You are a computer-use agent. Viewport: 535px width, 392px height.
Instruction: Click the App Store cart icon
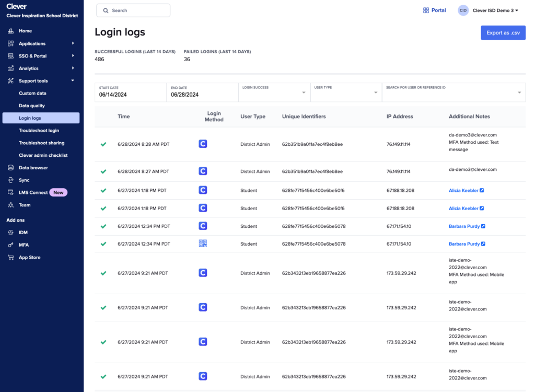[x=10, y=258]
